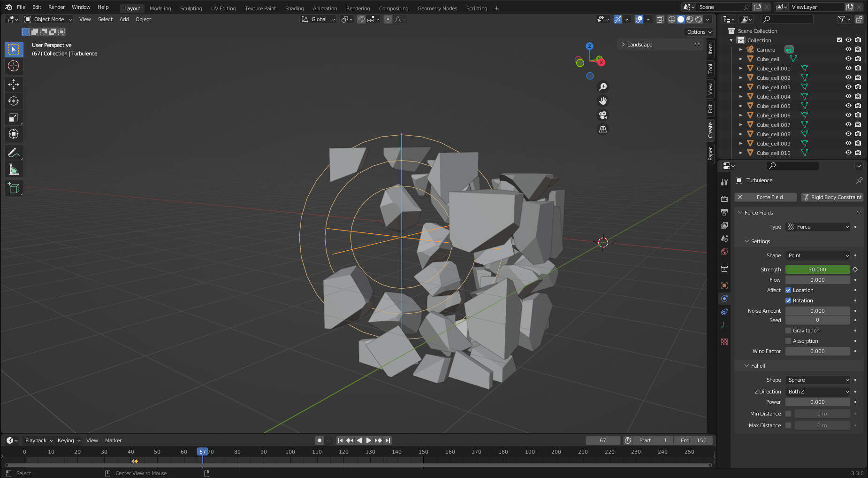
Task: Select the Add Cube tool
Action: 14,188
